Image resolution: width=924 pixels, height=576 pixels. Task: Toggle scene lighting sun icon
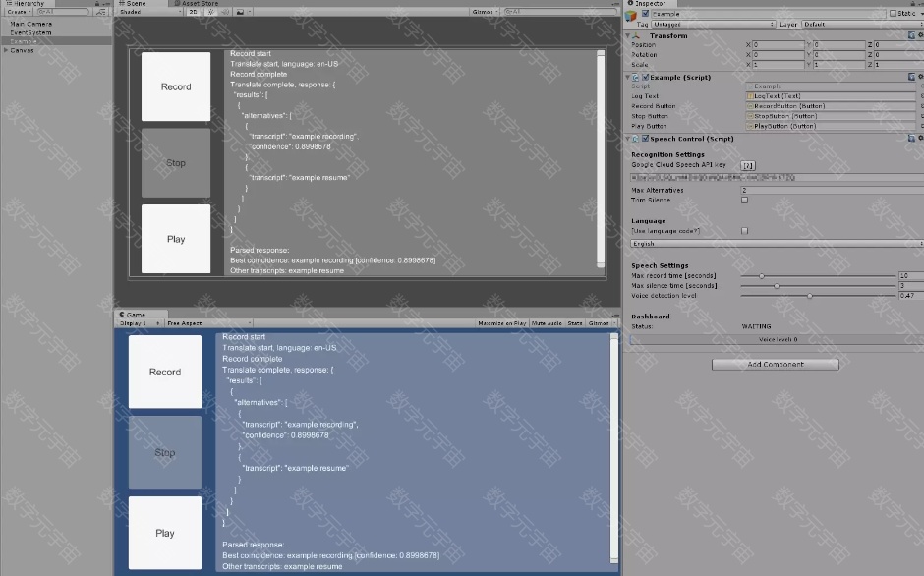209,13
